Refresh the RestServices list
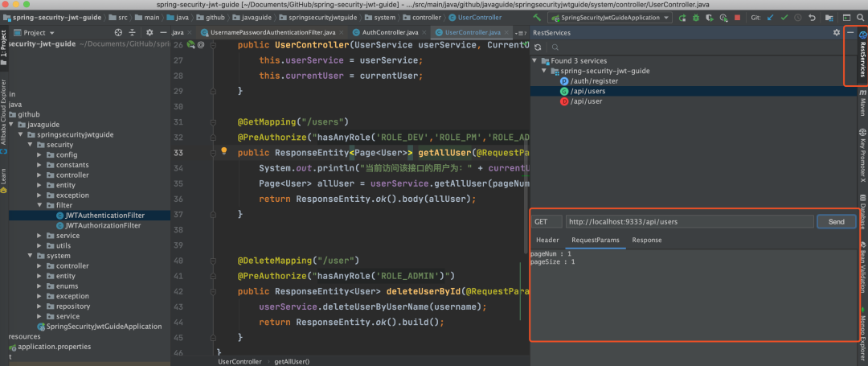Viewport: 868px width, 366px height. click(x=538, y=47)
